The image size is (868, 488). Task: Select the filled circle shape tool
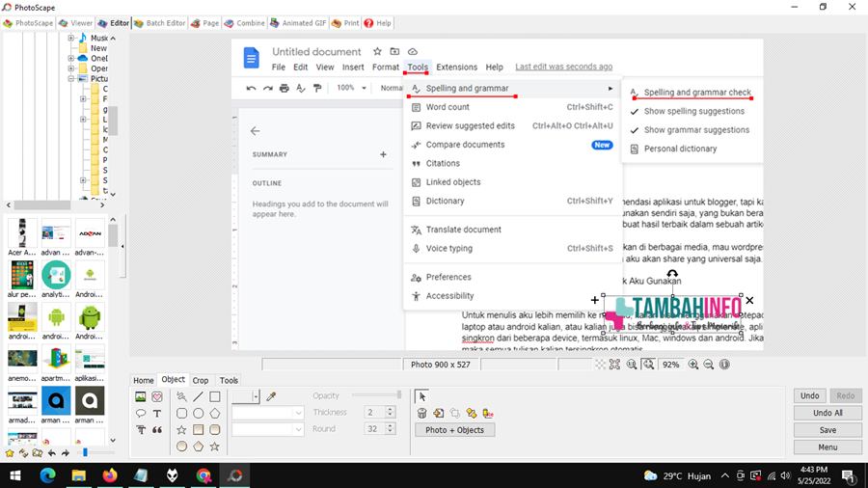(181, 447)
